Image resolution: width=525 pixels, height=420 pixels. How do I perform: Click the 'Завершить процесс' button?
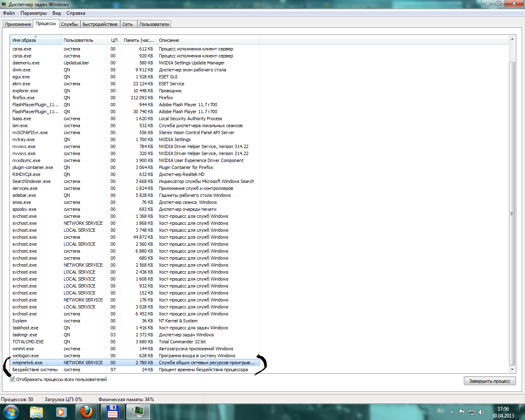[x=490, y=381]
